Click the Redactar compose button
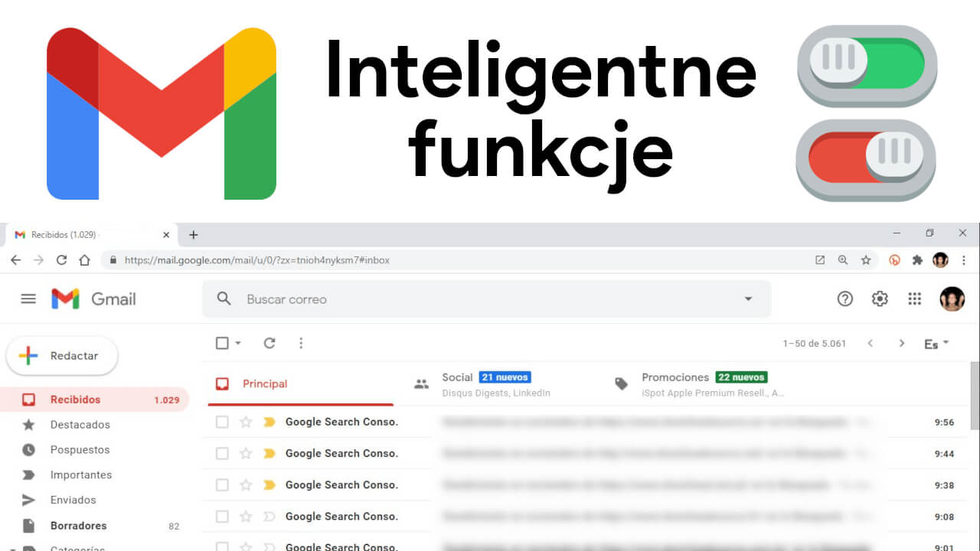This screenshot has width=980, height=551. [62, 356]
